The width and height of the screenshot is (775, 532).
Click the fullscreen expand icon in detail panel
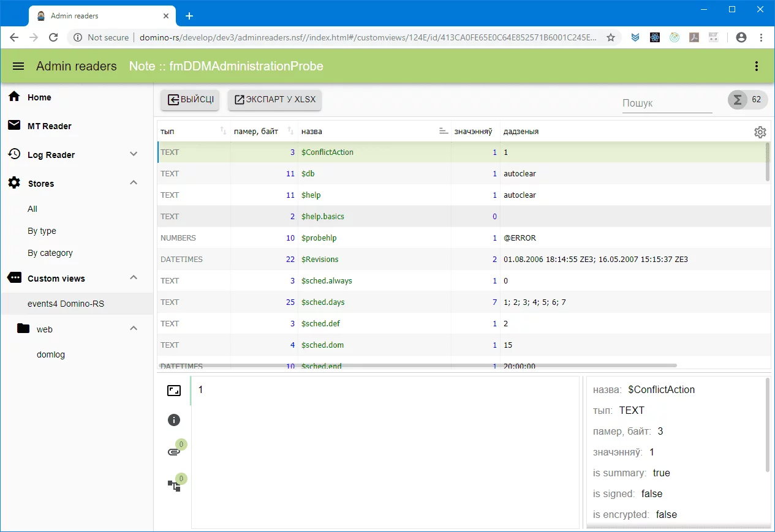click(x=174, y=391)
